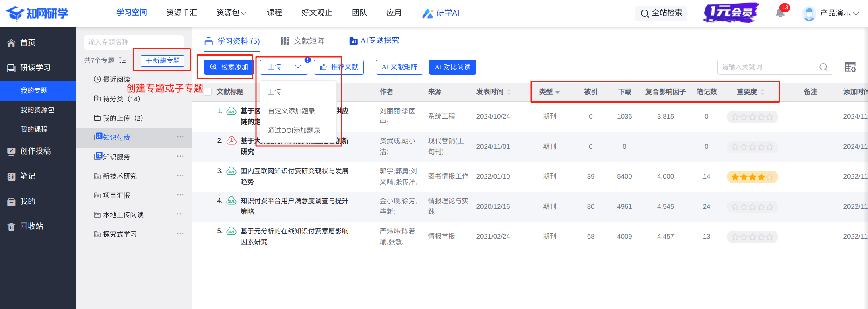Click the AI 对比阅读 button
Screen dimensions: 868x309
pos(452,67)
